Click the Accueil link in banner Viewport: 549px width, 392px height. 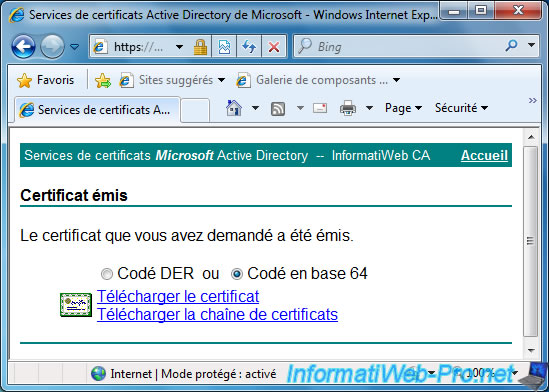click(x=484, y=155)
